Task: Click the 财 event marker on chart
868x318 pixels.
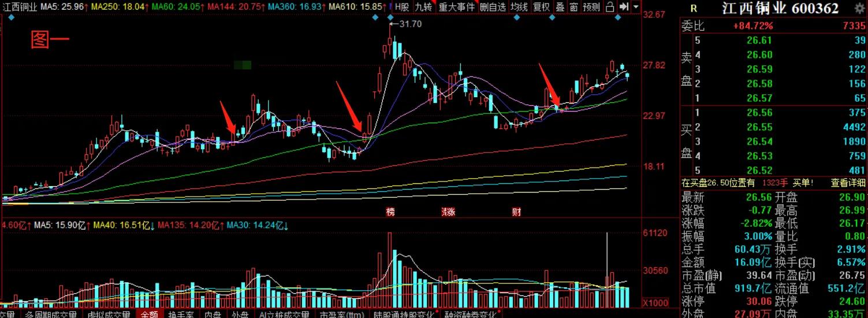Action: tap(516, 212)
